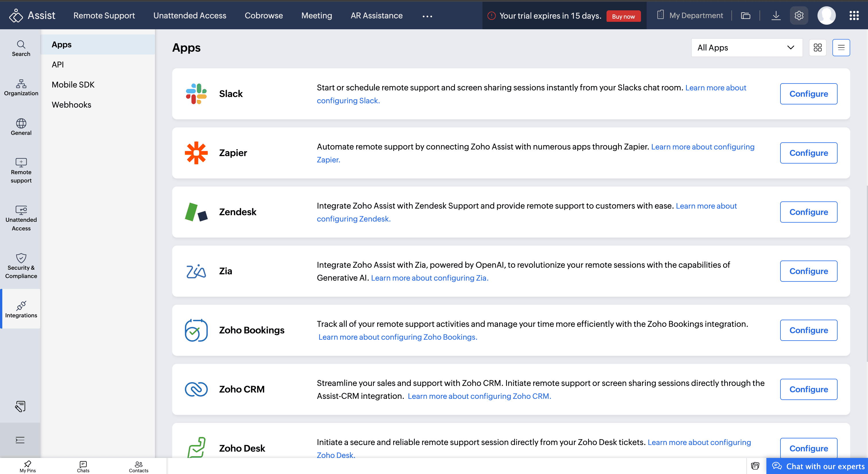
Task: Switch to grid view layout
Action: [x=817, y=48]
